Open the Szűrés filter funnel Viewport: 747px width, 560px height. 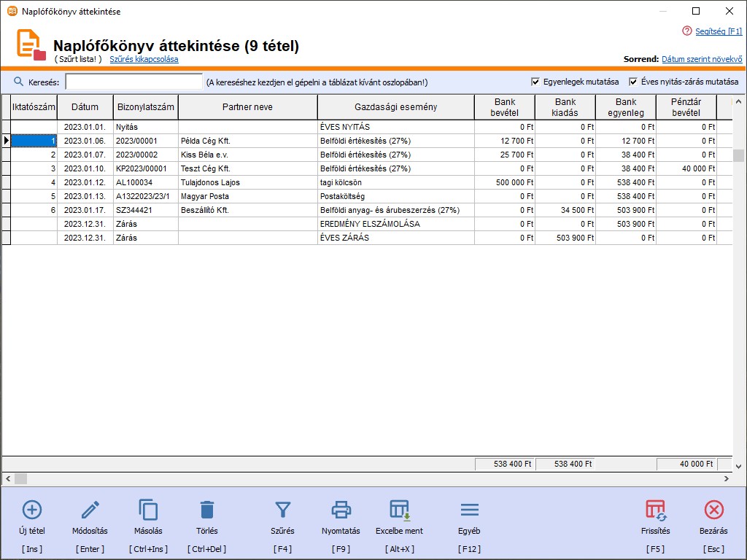(282, 510)
